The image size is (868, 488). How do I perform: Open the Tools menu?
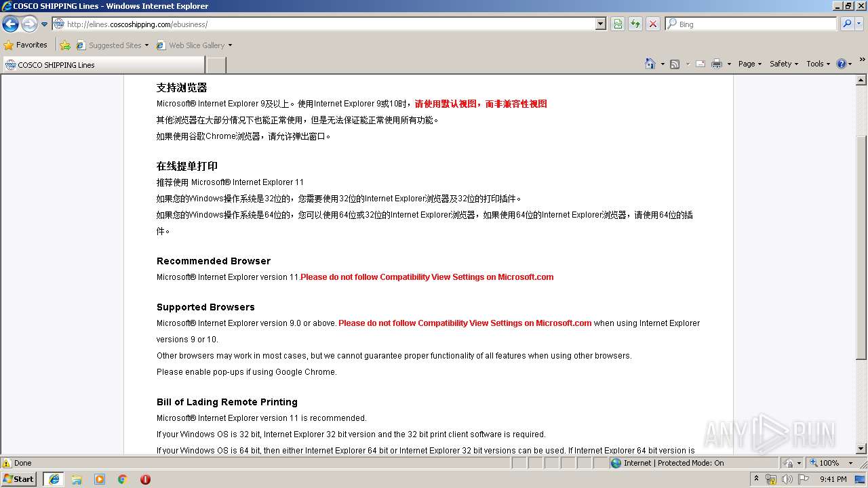coord(818,64)
